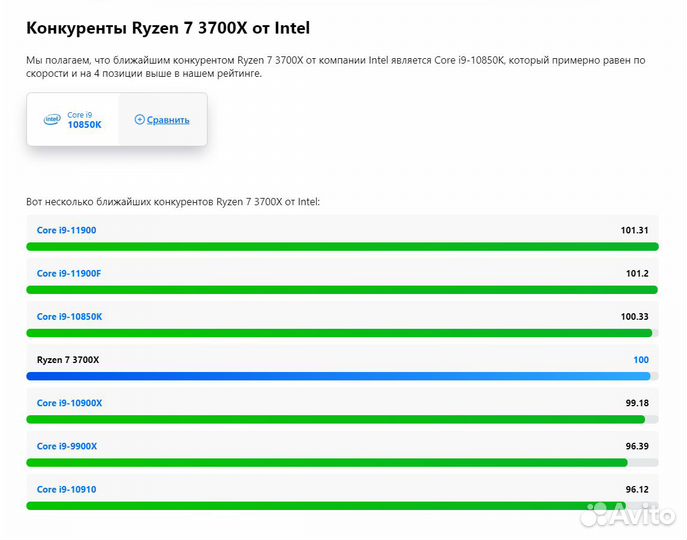Click the blue score value 100
The height and width of the screenshot is (540, 687).
click(x=641, y=360)
